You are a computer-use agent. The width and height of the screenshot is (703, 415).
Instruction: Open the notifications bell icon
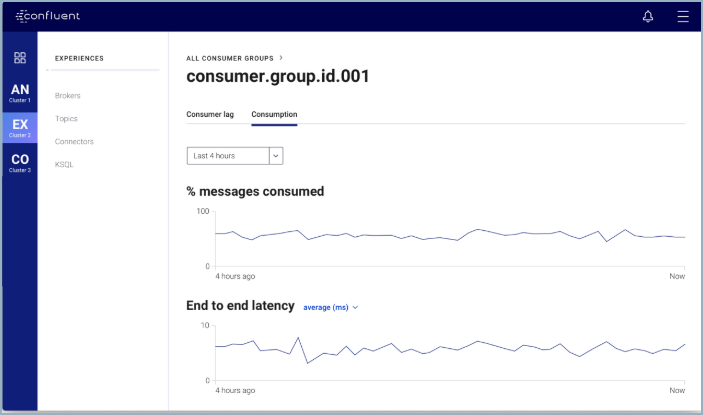[648, 17]
